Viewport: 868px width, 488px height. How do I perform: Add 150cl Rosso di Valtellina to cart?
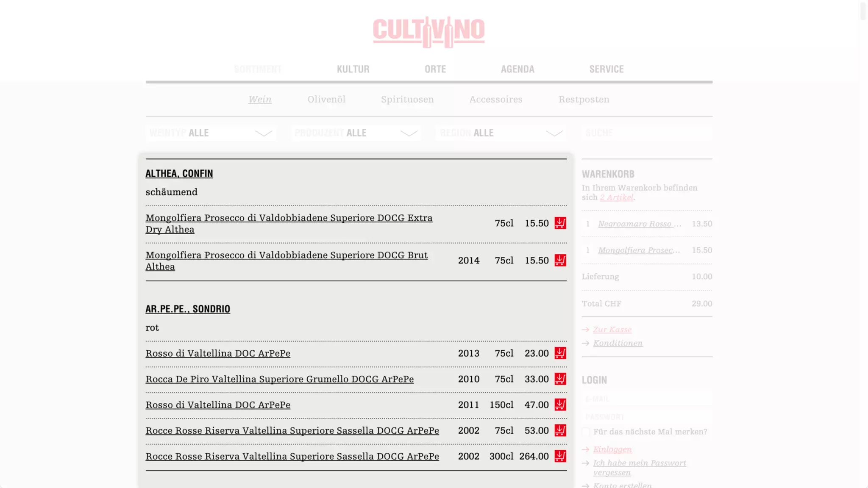(560, 405)
